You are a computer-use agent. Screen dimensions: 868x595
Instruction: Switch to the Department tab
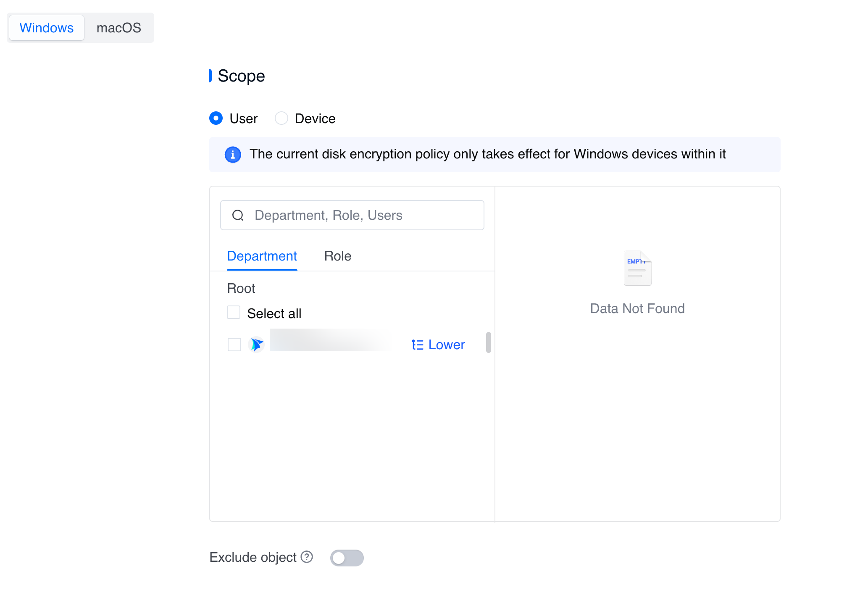click(262, 256)
